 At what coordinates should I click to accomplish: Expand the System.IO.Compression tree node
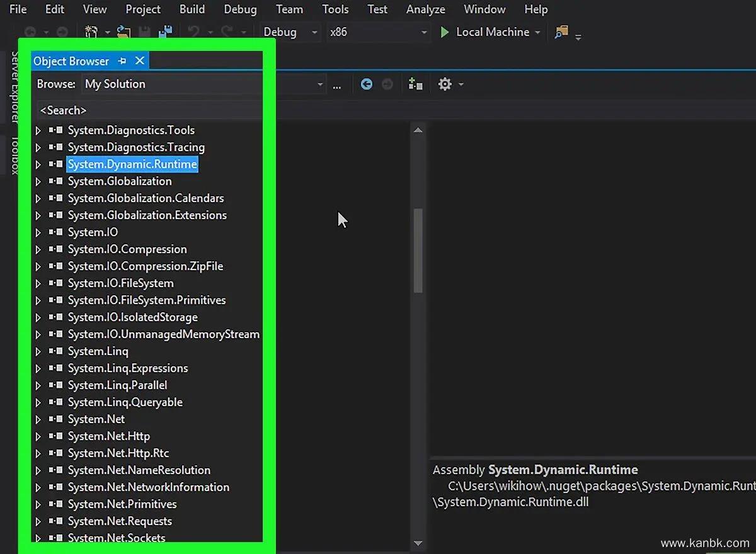tap(38, 250)
